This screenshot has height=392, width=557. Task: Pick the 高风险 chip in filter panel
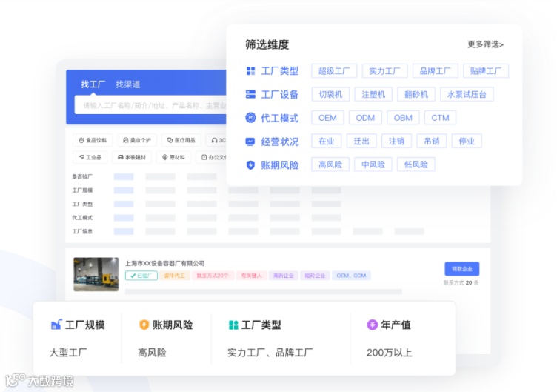click(x=330, y=165)
